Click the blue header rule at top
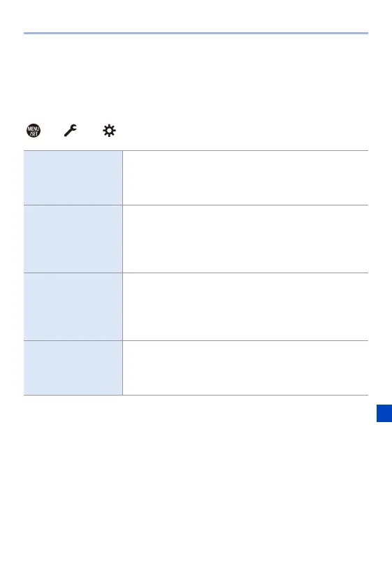The width and height of the screenshot is (392, 587). coord(196,33)
